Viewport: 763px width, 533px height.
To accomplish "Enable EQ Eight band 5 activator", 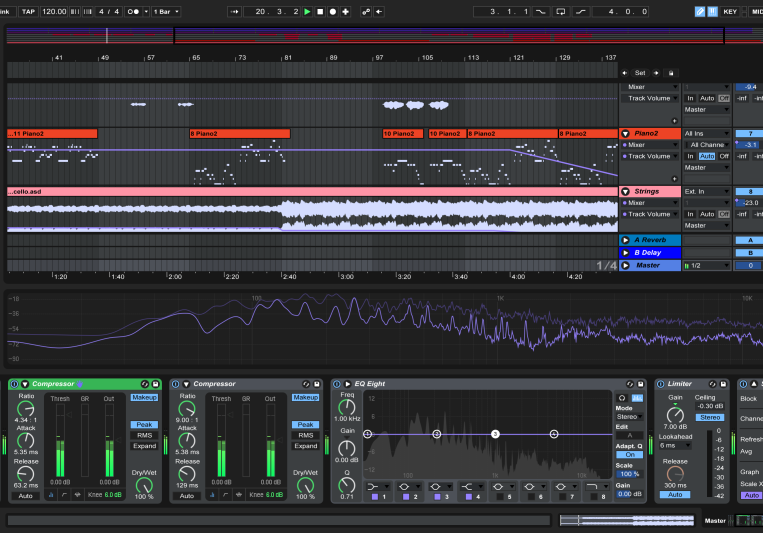I will click(x=499, y=497).
